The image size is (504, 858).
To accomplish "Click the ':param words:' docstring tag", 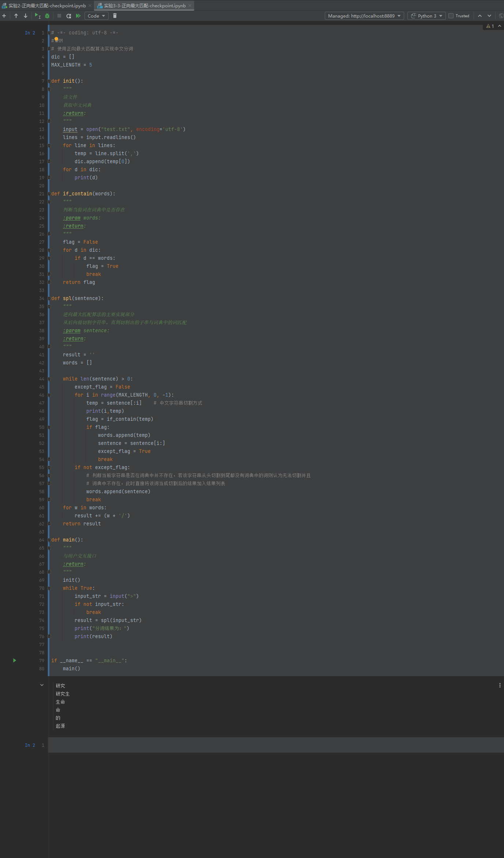I will [x=82, y=218].
